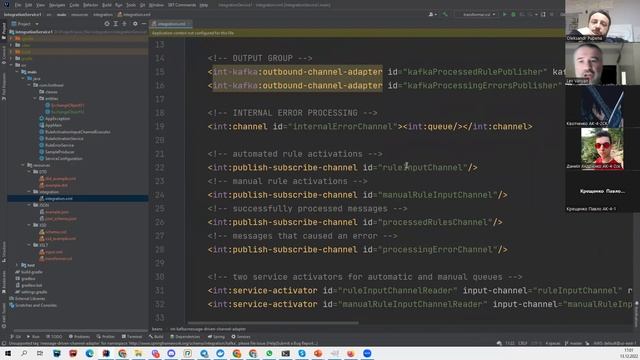Image resolution: width=640 pixels, height=360 pixels.
Task: Select ServiceConfiguration in project tree
Action: [x=64, y=158]
